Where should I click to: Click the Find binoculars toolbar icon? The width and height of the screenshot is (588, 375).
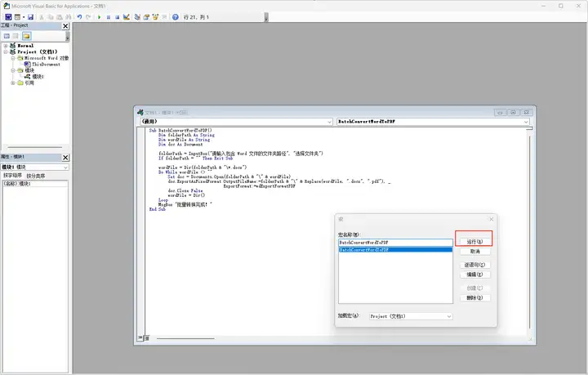click(x=69, y=17)
